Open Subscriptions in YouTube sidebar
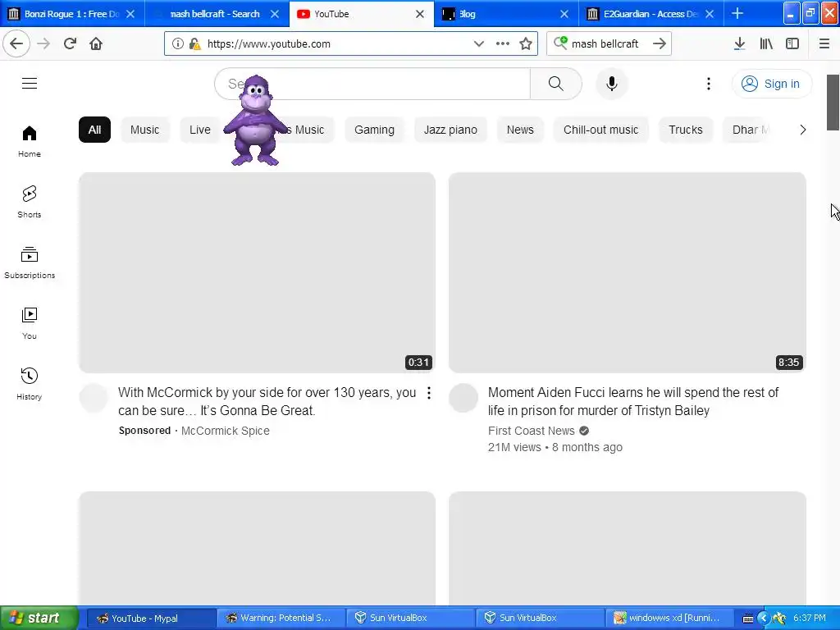Image resolution: width=840 pixels, height=630 pixels. [x=30, y=262]
